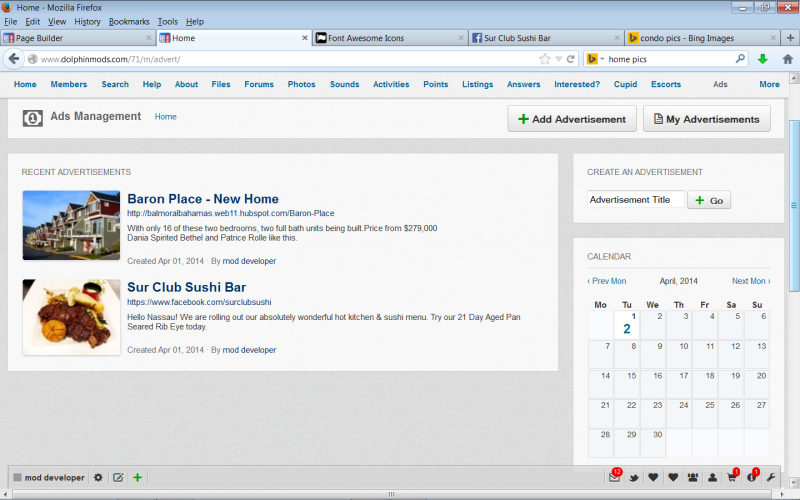This screenshot has height=500, width=800.
Task: Go to previous month in calendar
Action: tap(607, 281)
